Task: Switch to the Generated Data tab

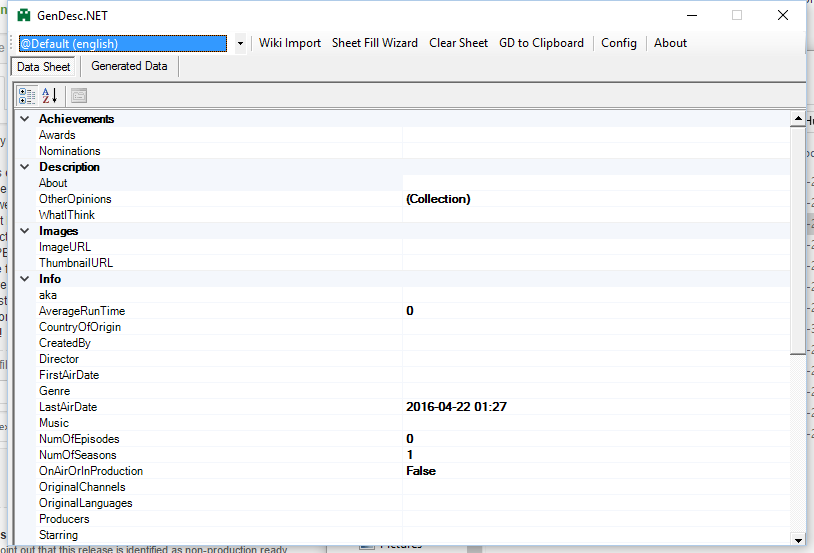Action: click(129, 66)
